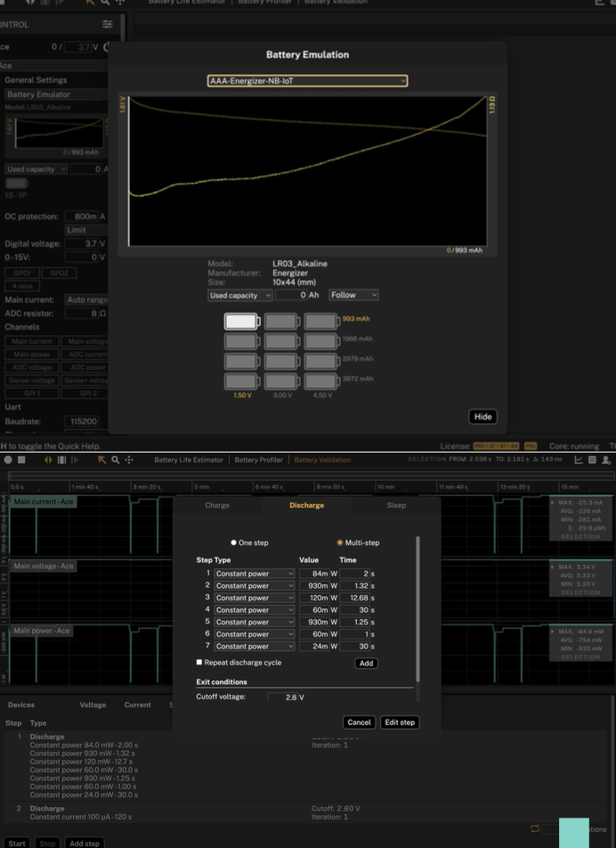Click the Add button for discharge steps
The width and height of the screenshot is (616, 848).
coord(367,663)
